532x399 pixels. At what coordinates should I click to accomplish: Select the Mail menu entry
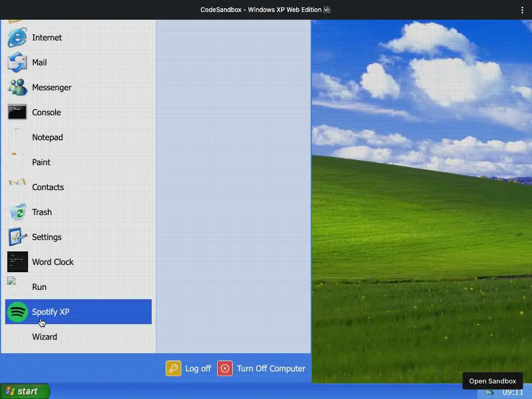pos(78,62)
